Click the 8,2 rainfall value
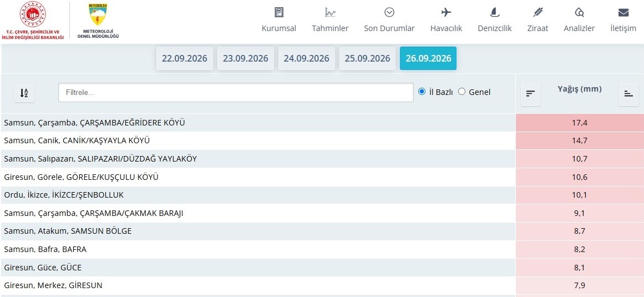The image size is (644, 297). click(580, 249)
